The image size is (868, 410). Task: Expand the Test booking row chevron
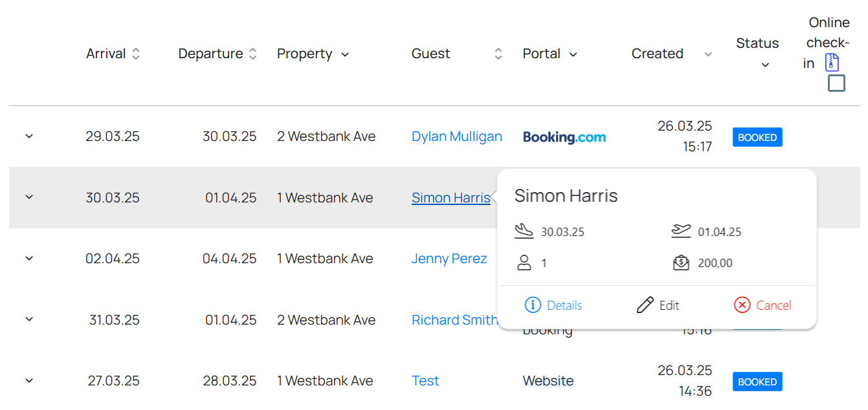tap(29, 380)
